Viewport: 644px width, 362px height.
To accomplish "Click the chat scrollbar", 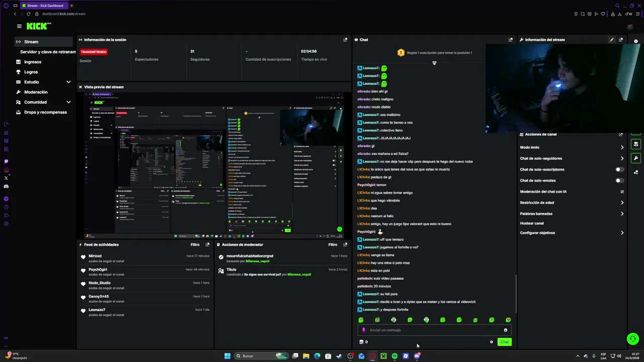I will click(516, 294).
